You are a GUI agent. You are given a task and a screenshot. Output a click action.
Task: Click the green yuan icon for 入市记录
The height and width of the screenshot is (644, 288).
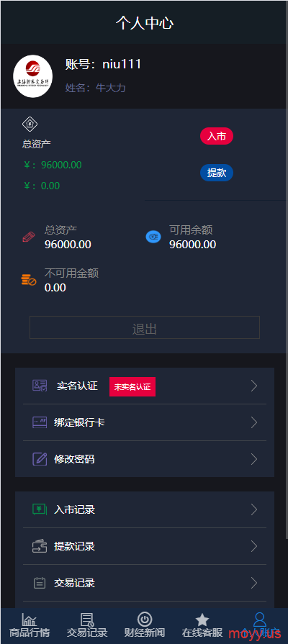(40, 509)
